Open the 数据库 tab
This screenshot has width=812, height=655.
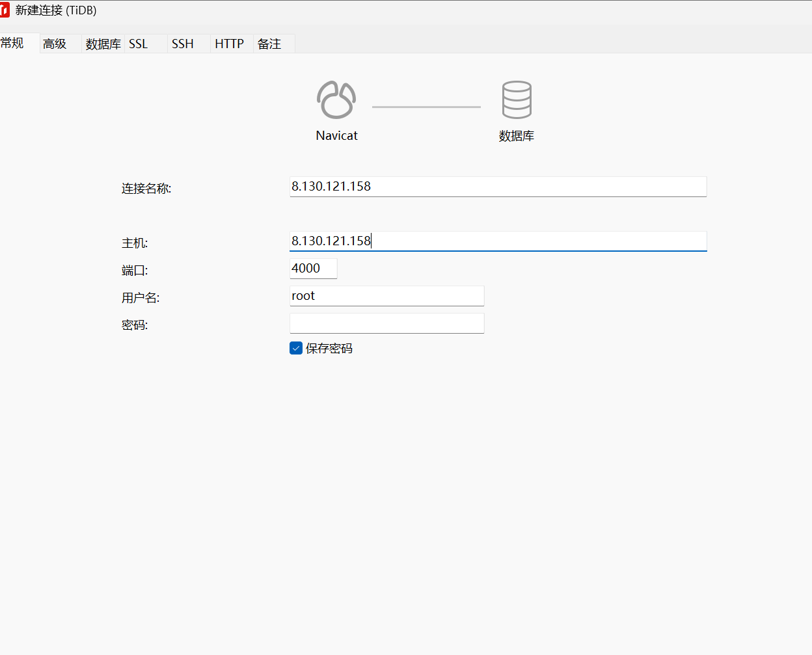tap(103, 44)
